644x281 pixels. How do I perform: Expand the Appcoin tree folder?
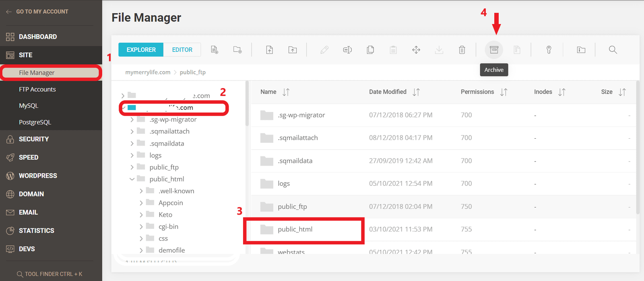click(141, 203)
